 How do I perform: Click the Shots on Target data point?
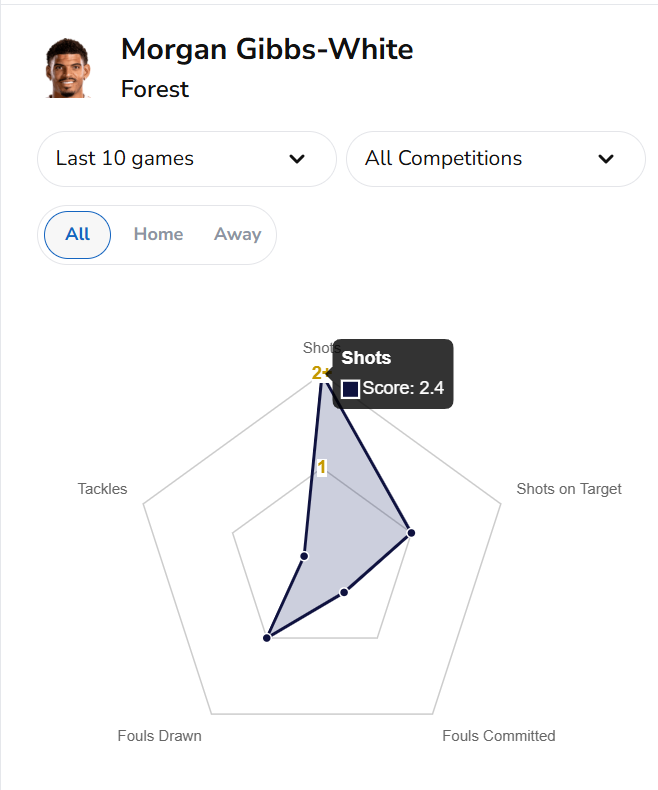click(411, 534)
